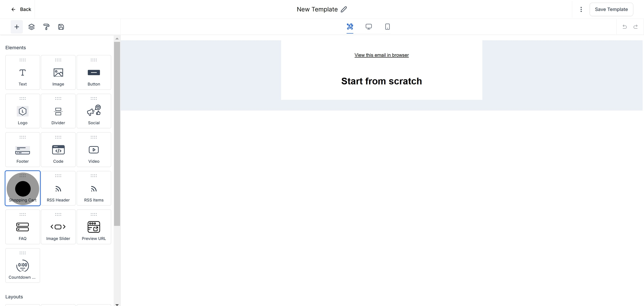Click Save Template button
This screenshot has height=306, width=644.
[611, 9]
